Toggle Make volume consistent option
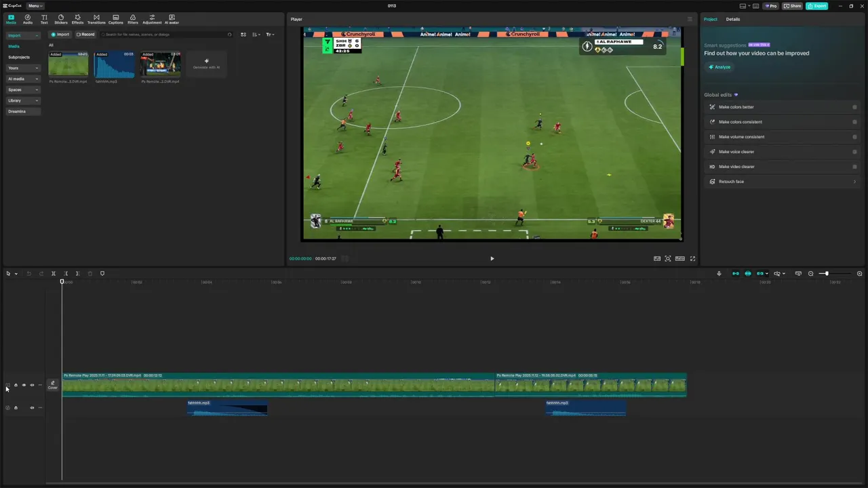 (x=854, y=137)
